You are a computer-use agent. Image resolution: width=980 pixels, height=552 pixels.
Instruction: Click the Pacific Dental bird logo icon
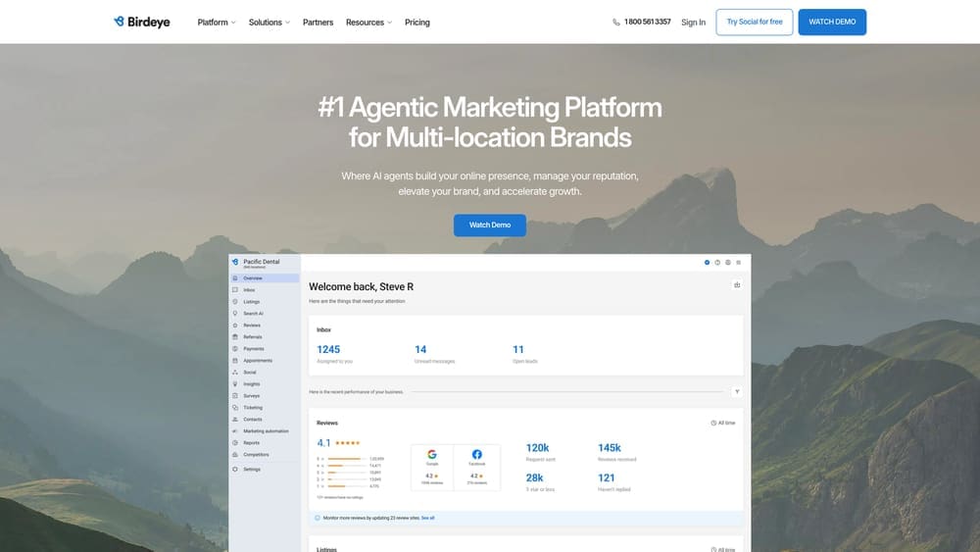tap(235, 262)
